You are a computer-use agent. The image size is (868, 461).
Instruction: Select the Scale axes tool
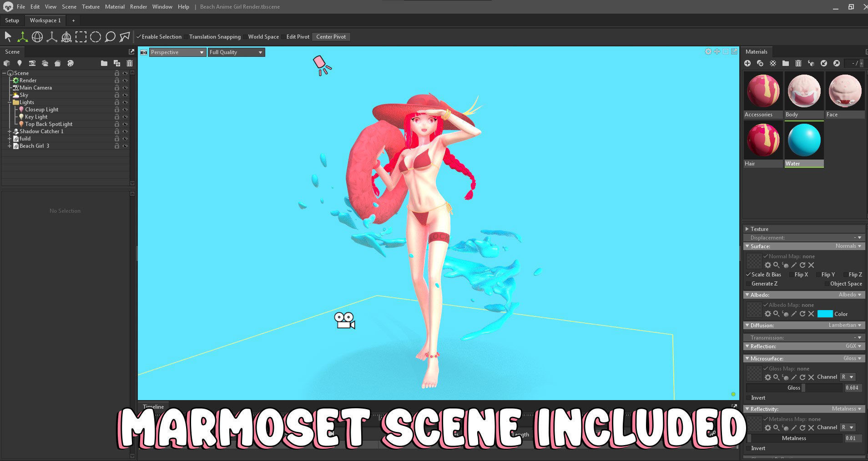(52, 37)
